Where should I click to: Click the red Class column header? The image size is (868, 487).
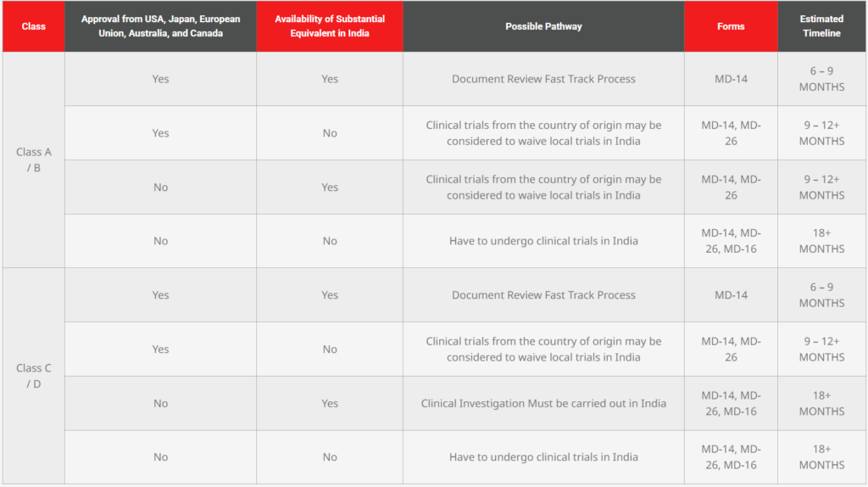click(x=33, y=26)
